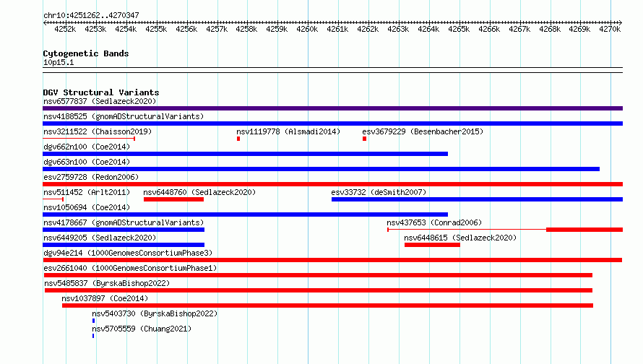This screenshot has width=643, height=364.
Task: Click nsv4188525 gnomADStructuralVariants blue bar
Action: (332, 123)
